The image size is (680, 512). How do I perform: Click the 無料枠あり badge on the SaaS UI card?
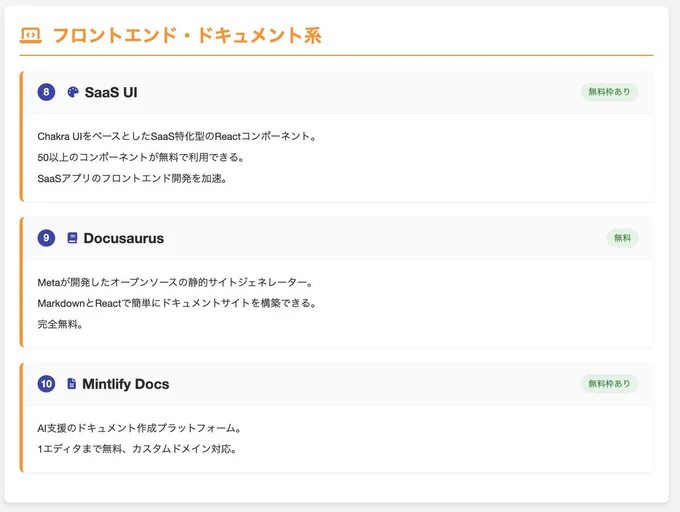(x=609, y=92)
